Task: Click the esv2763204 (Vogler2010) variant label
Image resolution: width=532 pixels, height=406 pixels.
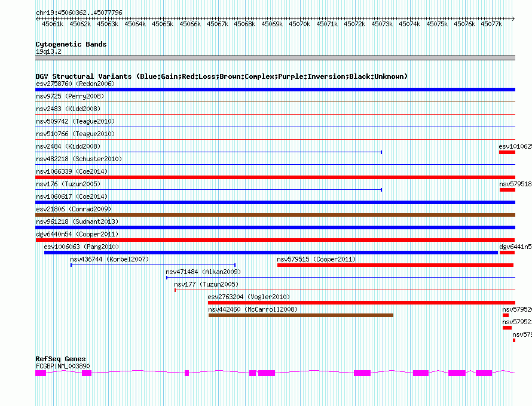Action: (x=249, y=297)
